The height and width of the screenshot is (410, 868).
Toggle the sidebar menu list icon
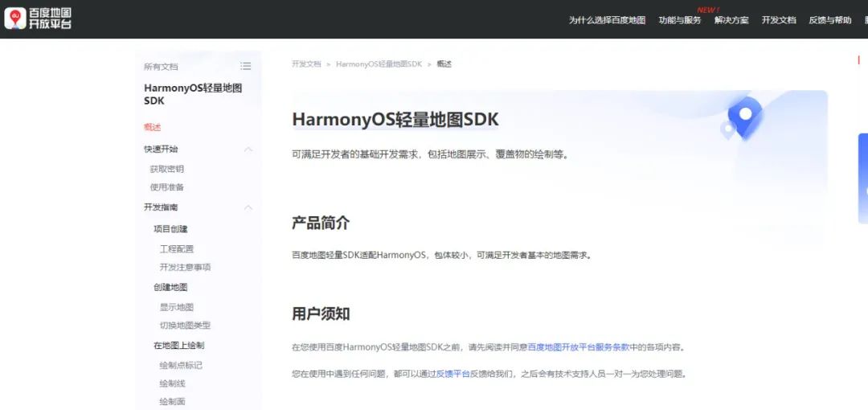point(245,67)
